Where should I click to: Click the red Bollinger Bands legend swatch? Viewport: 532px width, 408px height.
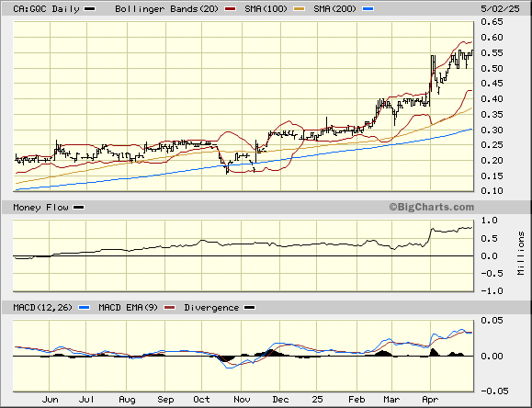click(x=230, y=9)
